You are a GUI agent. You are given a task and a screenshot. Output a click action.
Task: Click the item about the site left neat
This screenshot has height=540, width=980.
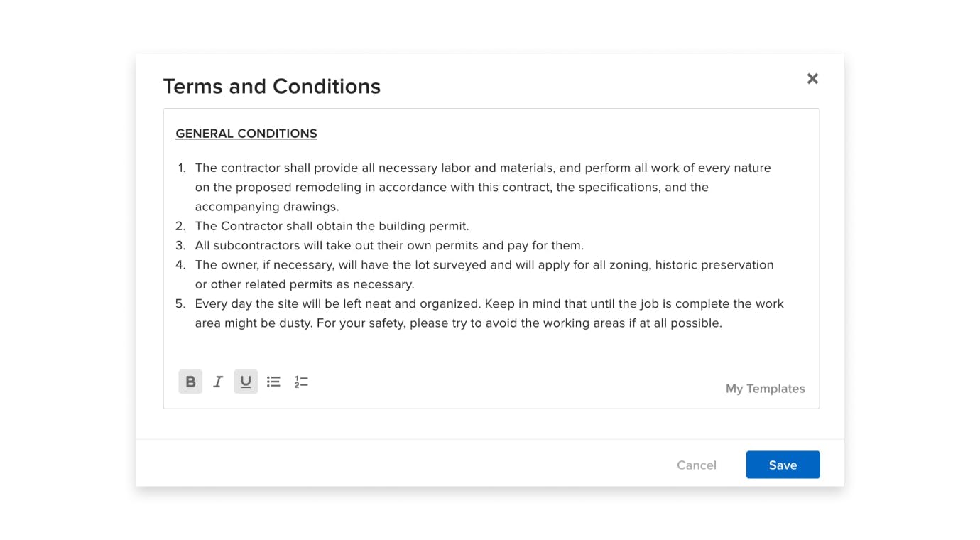[489, 313]
